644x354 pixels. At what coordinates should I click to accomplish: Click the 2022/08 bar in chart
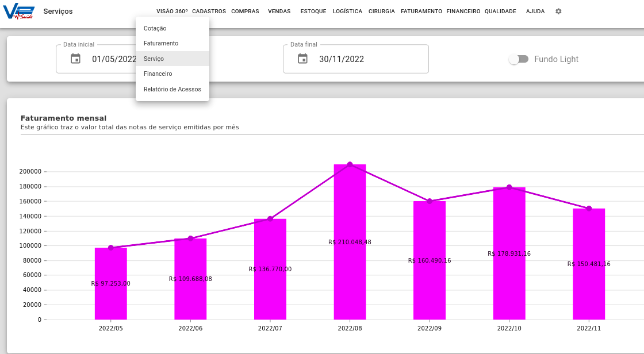point(350,242)
